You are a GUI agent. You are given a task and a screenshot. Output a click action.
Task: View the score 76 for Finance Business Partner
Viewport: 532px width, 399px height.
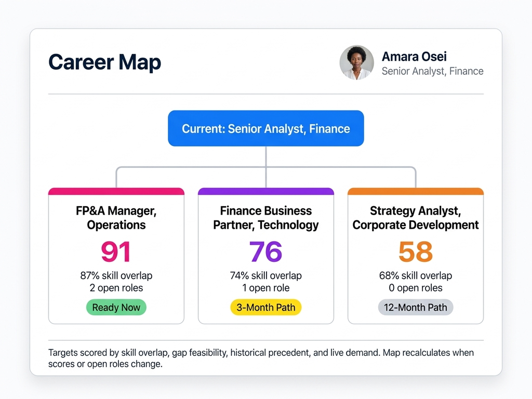265,252
